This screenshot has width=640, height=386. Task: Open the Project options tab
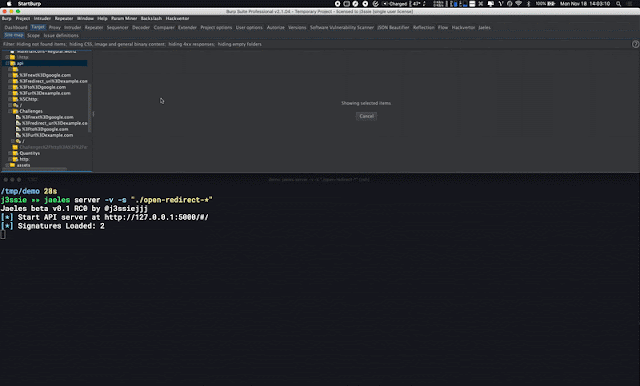coord(216,27)
